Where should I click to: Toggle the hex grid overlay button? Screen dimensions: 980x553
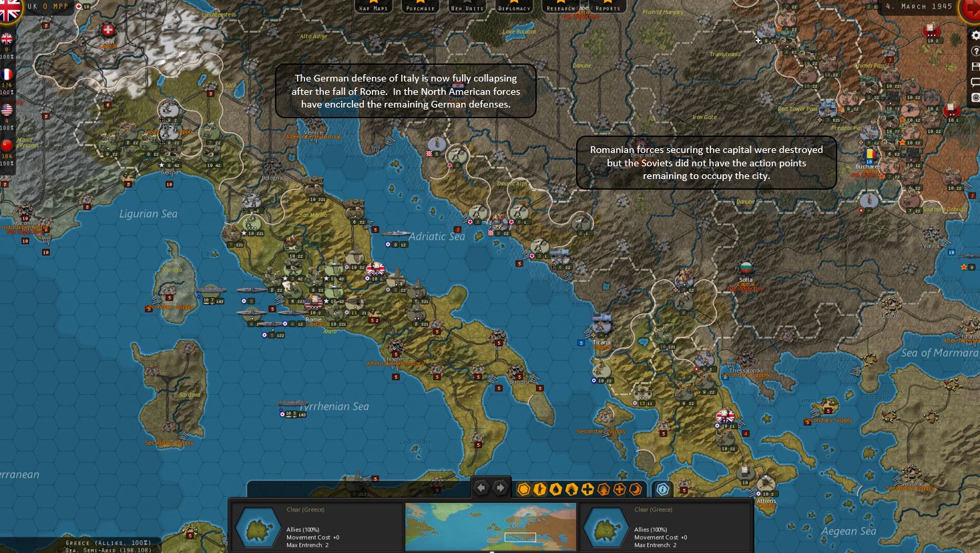click(x=524, y=490)
